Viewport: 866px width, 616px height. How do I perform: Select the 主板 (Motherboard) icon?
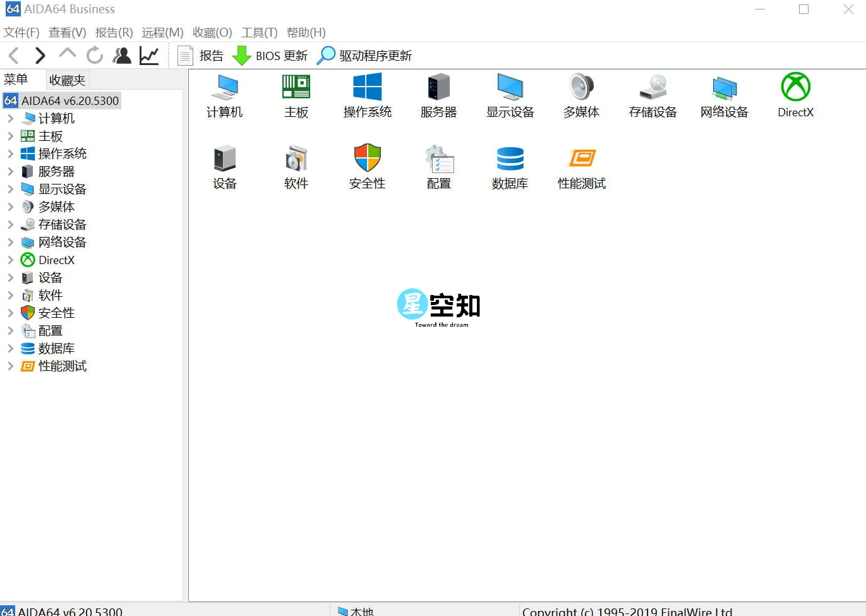pyautogui.click(x=296, y=96)
